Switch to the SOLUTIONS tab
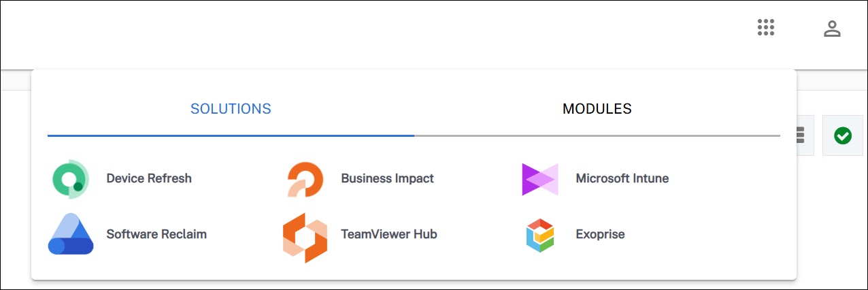 (231, 109)
